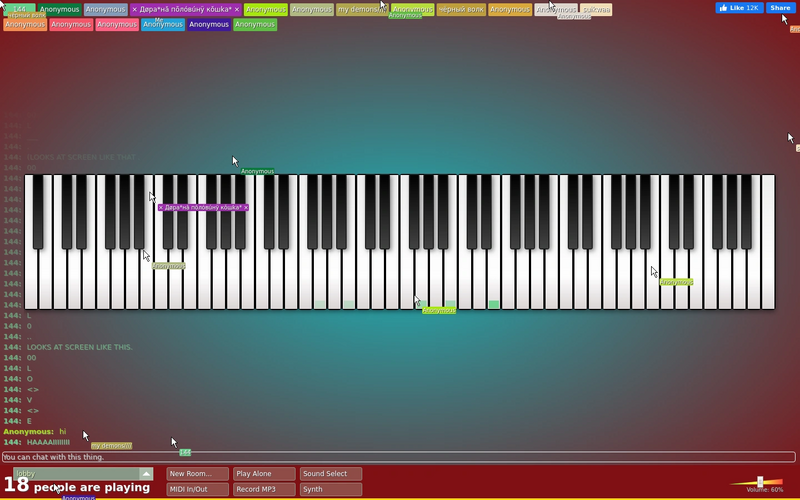
Task: Select the my demons user name tag
Action: pos(362,10)
